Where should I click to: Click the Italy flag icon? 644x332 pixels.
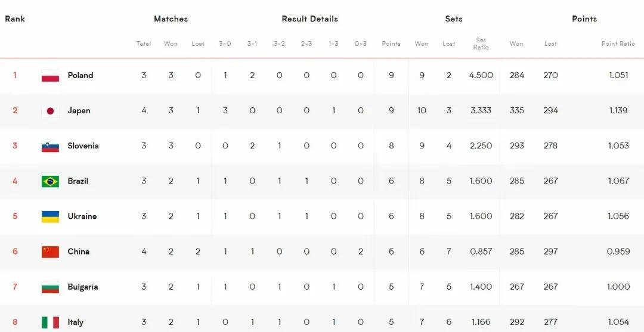50,322
